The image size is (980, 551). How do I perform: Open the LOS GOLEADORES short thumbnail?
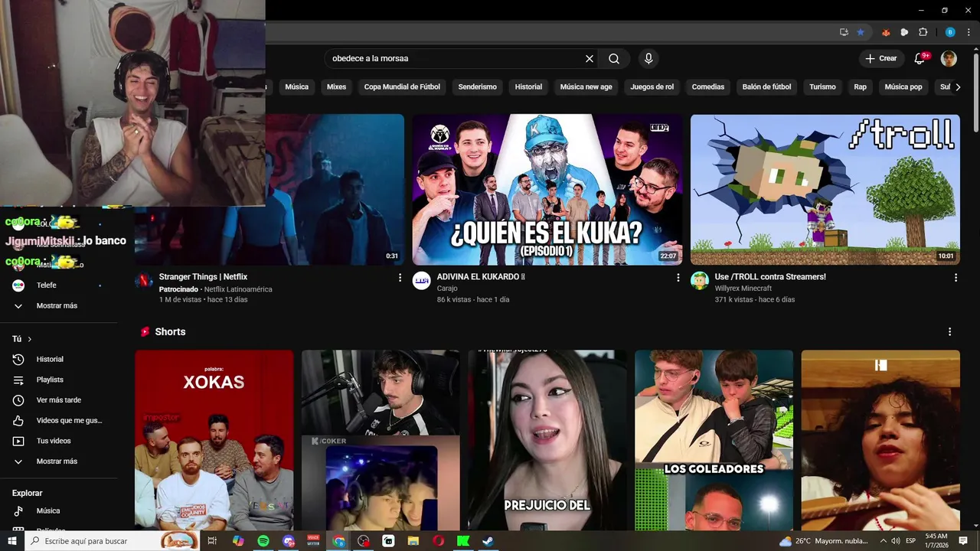click(714, 441)
